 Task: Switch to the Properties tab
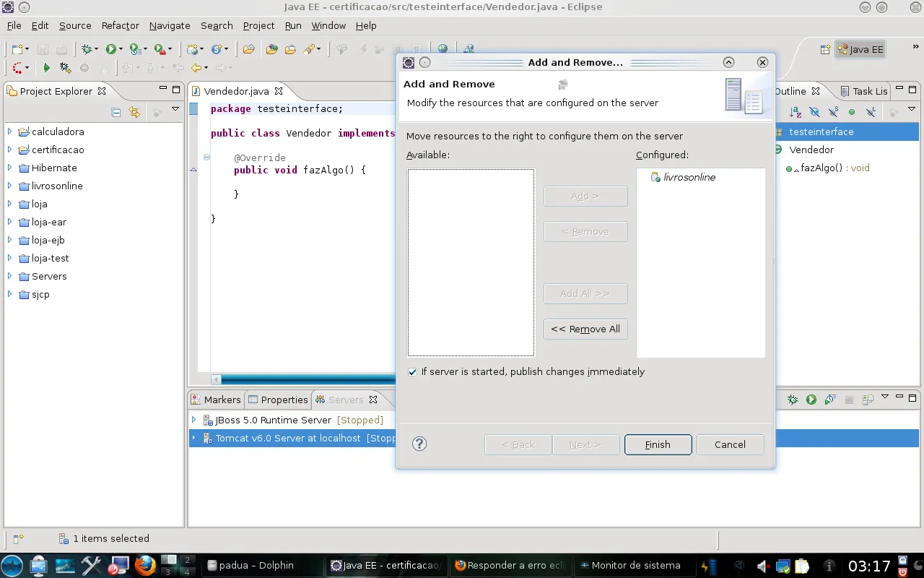(284, 400)
